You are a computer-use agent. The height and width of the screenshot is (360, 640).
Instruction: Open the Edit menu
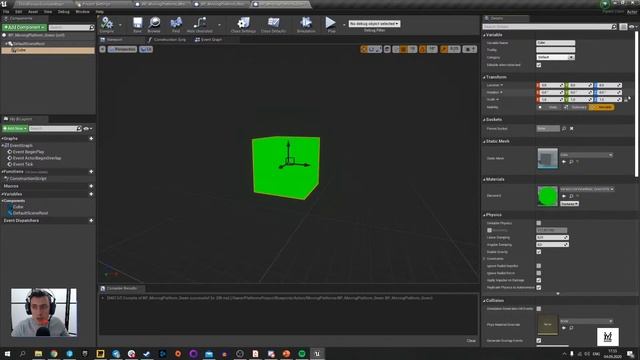coord(18,12)
